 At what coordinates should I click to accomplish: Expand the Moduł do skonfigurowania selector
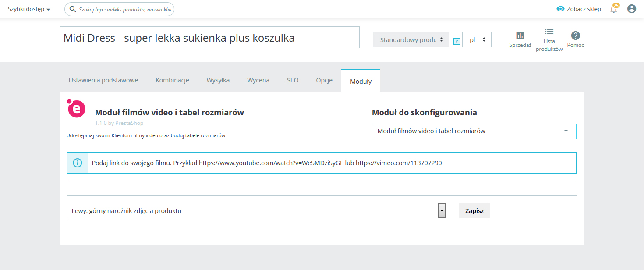tap(474, 131)
